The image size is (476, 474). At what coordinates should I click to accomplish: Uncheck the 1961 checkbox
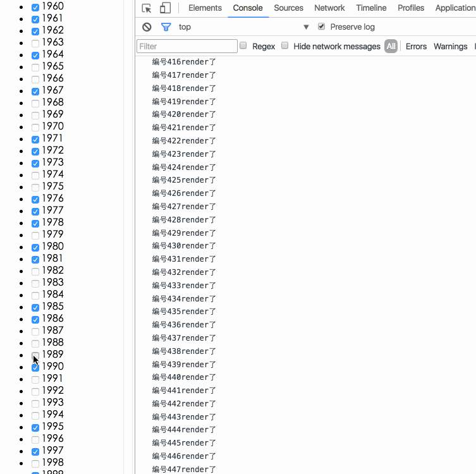35,20
